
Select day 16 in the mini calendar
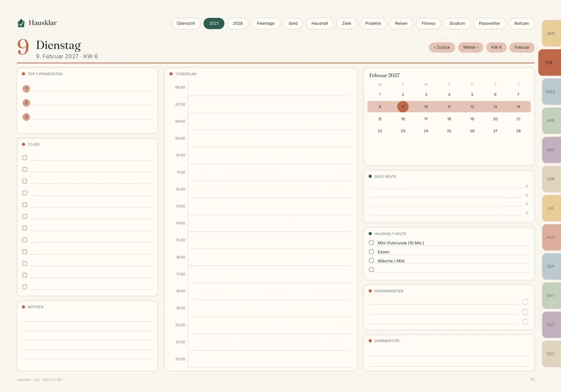coord(403,119)
